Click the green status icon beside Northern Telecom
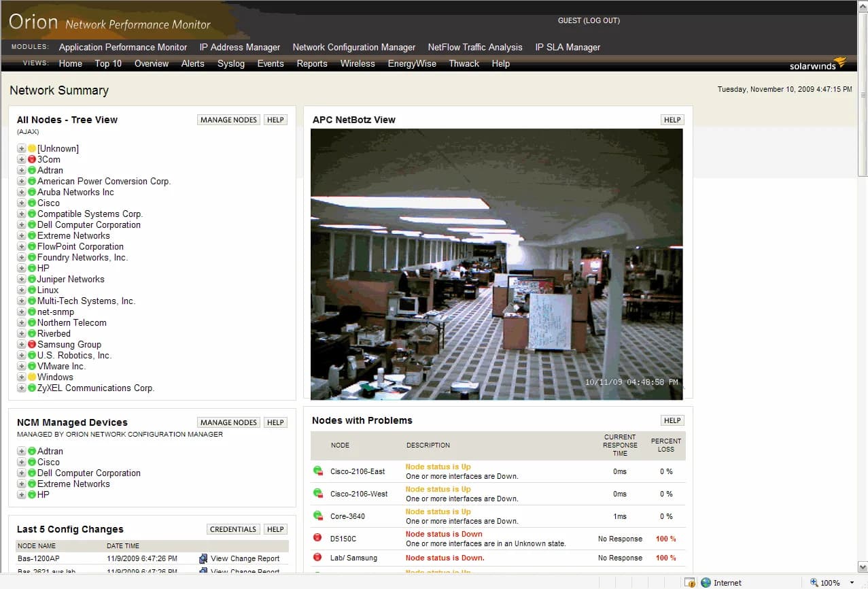The image size is (868, 589). point(32,322)
